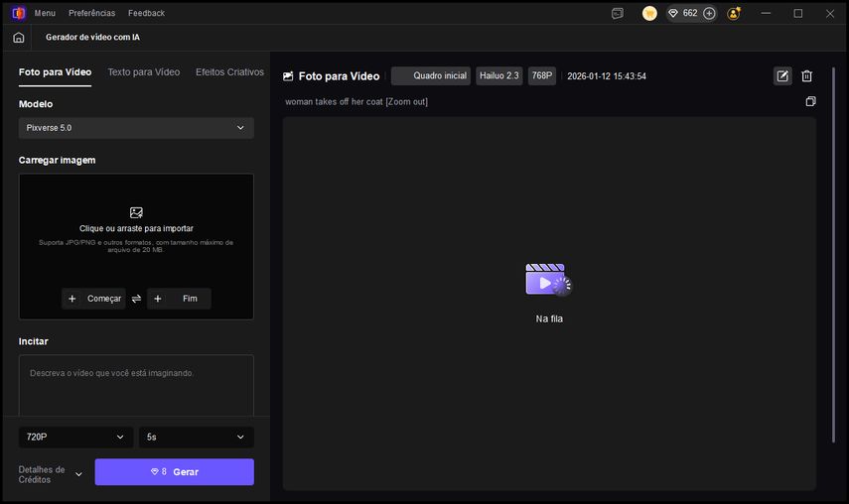The width and height of the screenshot is (849, 504).
Task: Click the swap arrows between Começar and Fim
Action: pyautogui.click(x=136, y=299)
